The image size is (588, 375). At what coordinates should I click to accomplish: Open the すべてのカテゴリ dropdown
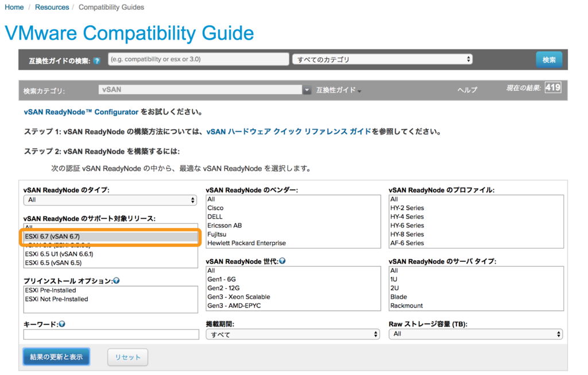tap(382, 59)
